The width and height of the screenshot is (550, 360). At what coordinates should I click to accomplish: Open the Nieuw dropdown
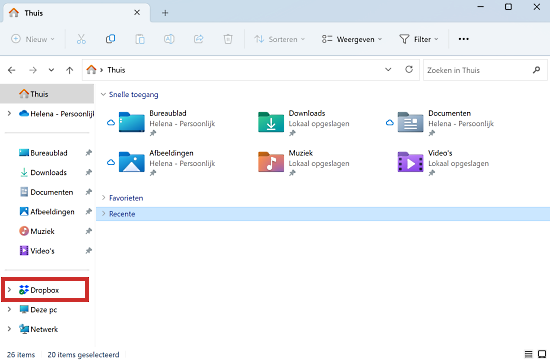pos(33,39)
